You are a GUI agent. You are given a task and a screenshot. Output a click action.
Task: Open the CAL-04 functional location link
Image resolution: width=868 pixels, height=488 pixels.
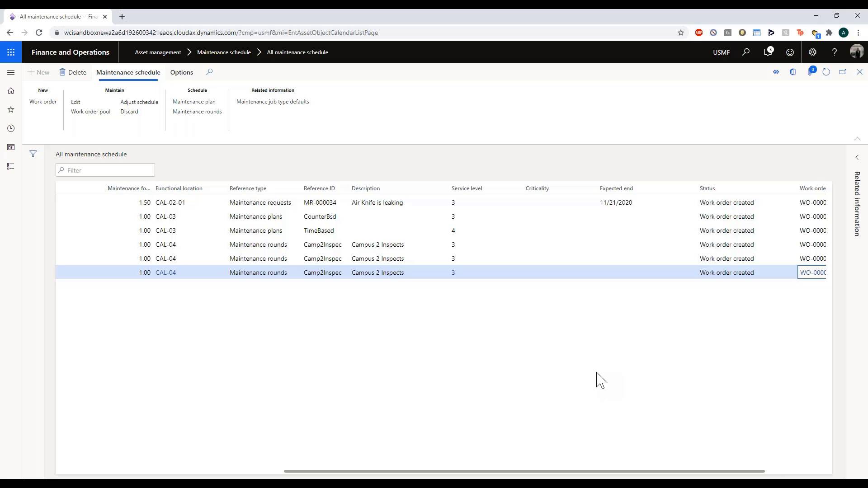tap(166, 272)
